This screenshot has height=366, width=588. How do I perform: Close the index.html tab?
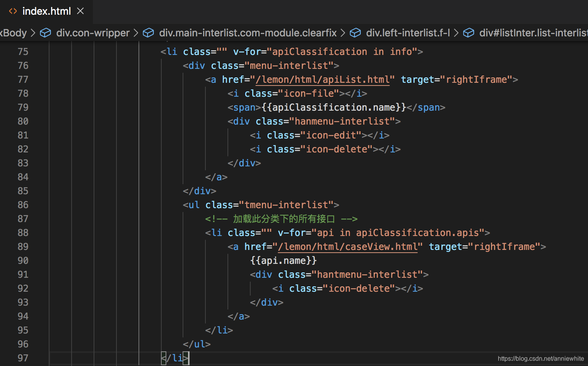point(80,11)
